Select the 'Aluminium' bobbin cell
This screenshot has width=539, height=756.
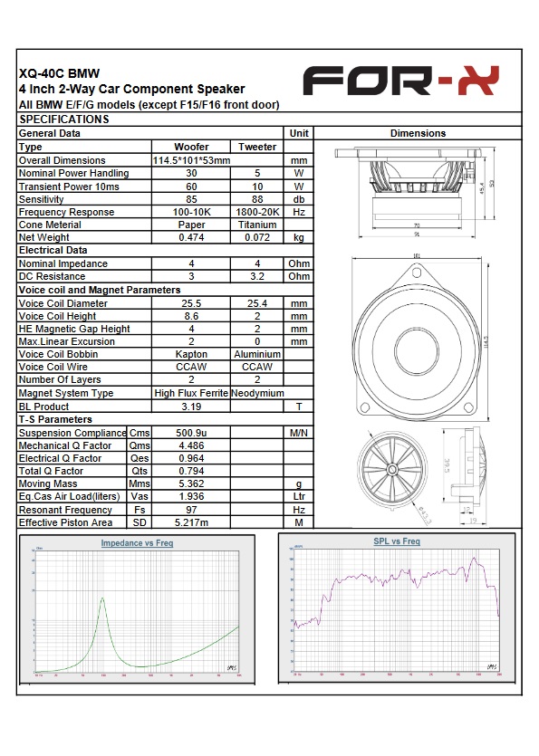click(257, 354)
